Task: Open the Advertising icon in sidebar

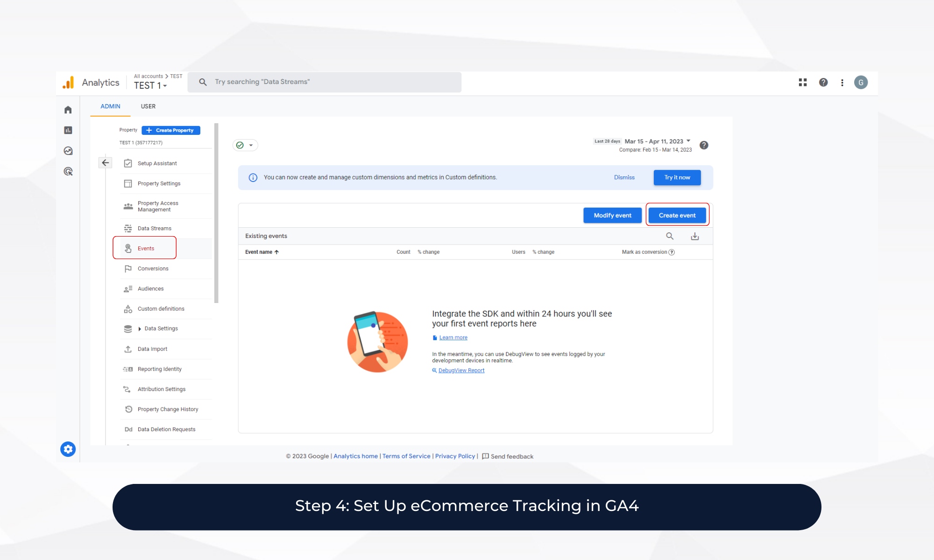Action: coord(68,171)
